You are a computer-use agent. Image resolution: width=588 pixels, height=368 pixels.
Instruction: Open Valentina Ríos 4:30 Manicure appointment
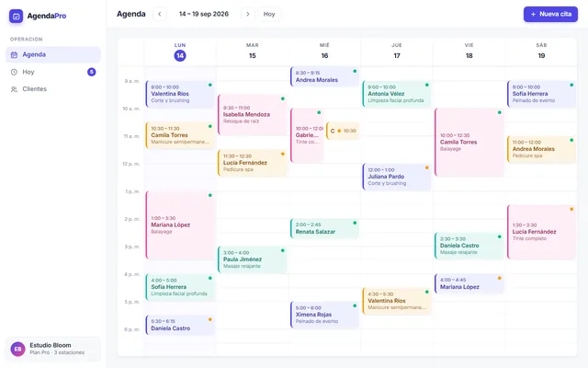click(x=397, y=301)
